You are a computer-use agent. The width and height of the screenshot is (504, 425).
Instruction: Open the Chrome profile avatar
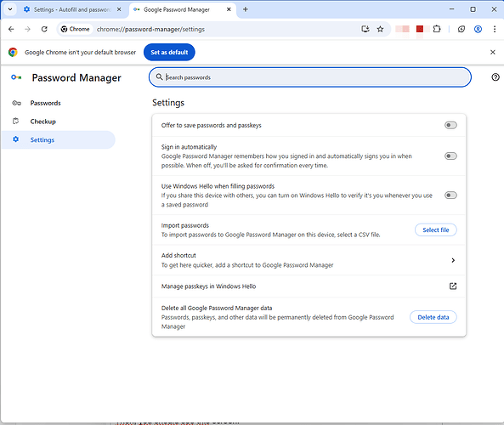click(x=478, y=29)
